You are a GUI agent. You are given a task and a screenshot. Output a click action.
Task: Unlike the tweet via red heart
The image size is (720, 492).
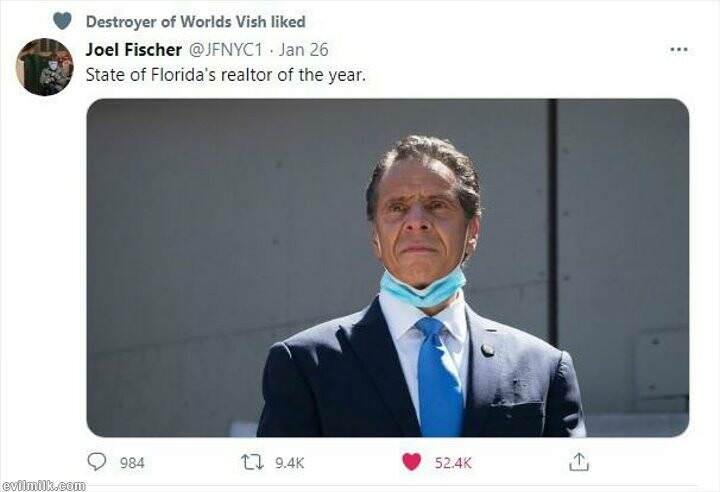pyautogui.click(x=411, y=462)
